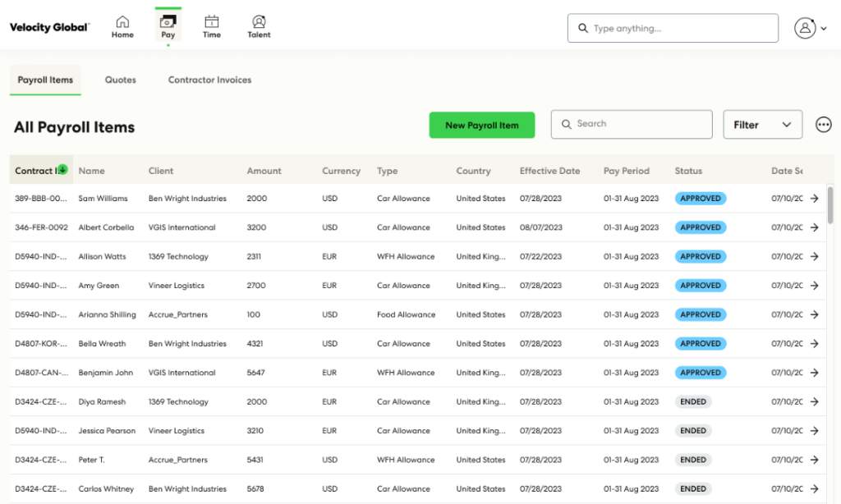Image resolution: width=841 pixels, height=504 pixels.
Task: Click ENDED status badge for Diya Ramesh
Action: point(693,401)
